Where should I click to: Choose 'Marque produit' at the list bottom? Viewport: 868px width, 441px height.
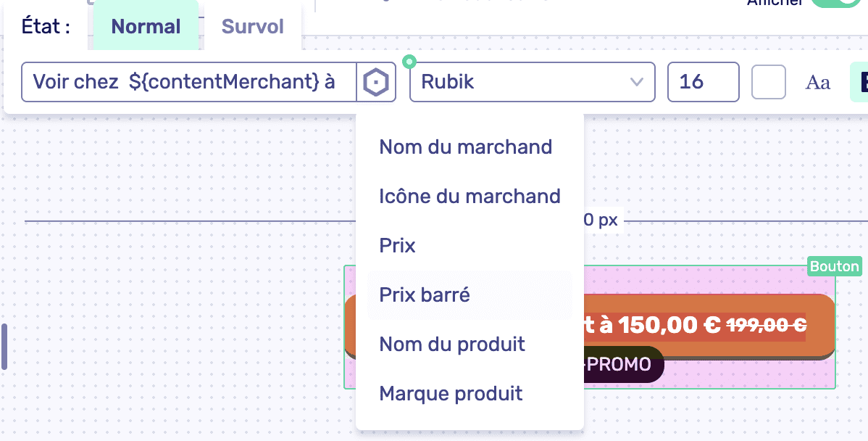pos(451,393)
